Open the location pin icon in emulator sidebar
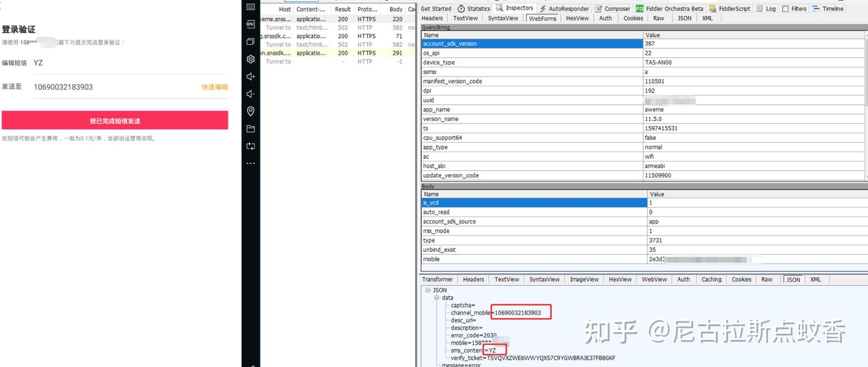Screen dimensions: 868x367 [x=251, y=111]
